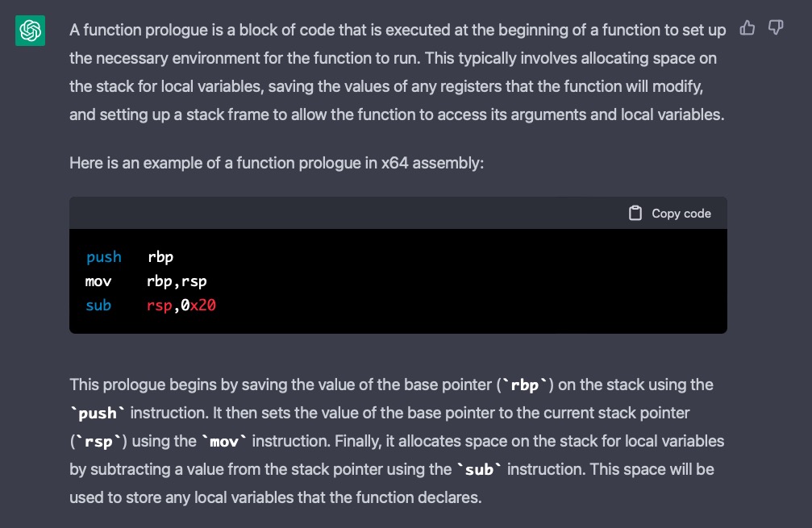Click the thumbs down feedback icon
812x528 pixels.
click(775, 27)
